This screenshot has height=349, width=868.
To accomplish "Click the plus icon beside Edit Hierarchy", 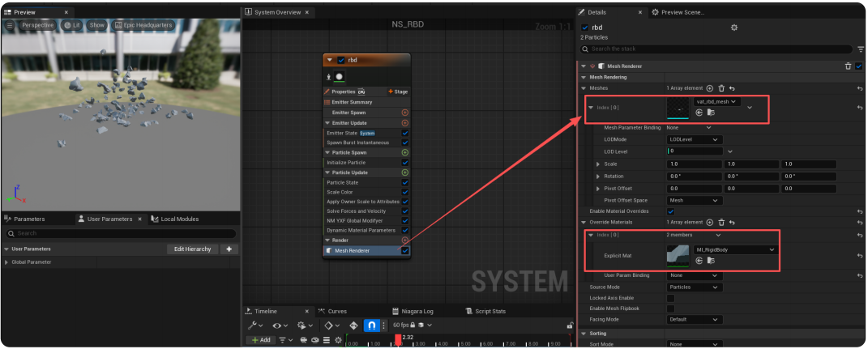I will (229, 249).
